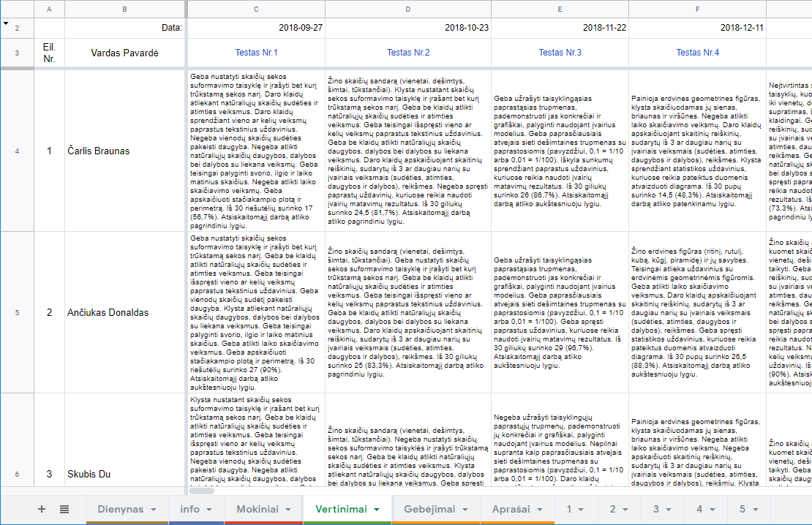Select Ančiukas Donaldas's Testas Nr.2 comment cell
Screen dimensions: 812x525
(x=408, y=313)
